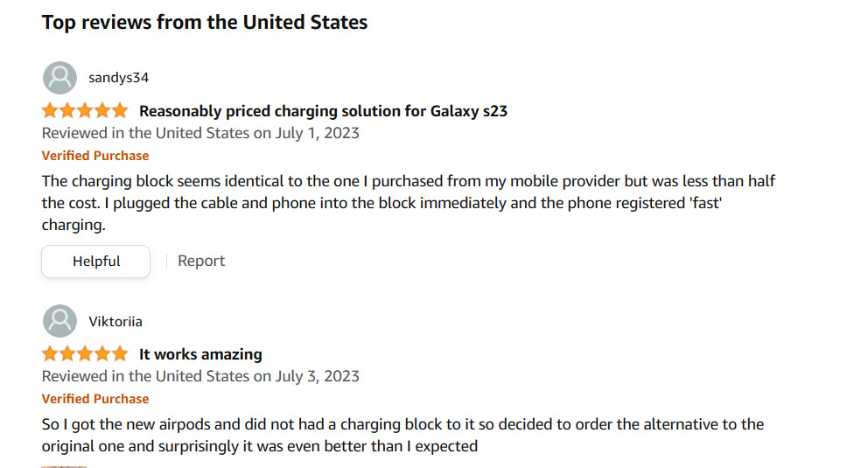Click the "Top reviews from the United States" heading

205,22
